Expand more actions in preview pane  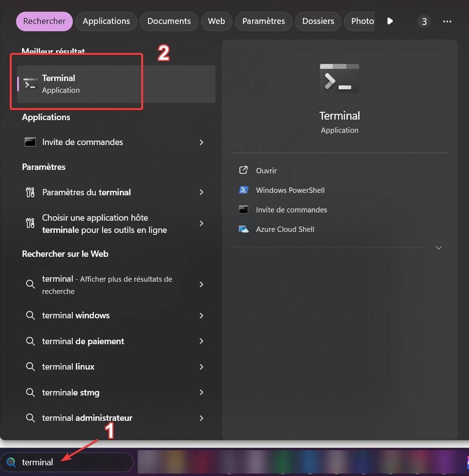point(439,248)
